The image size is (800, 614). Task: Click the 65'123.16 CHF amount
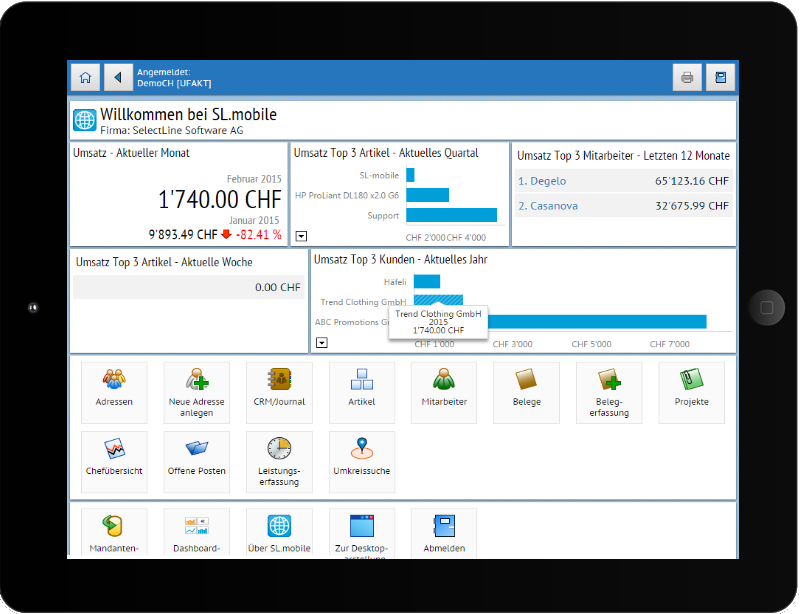click(692, 181)
